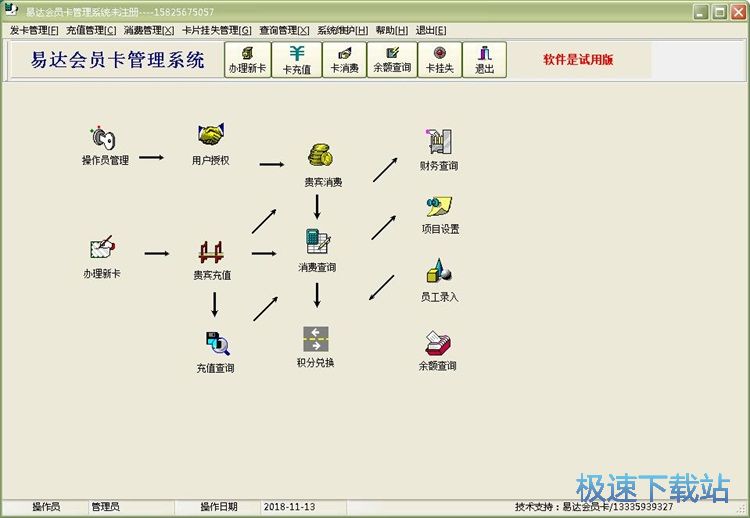Click the 软件是试用版 red notice text
Image resolution: width=750 pixels, height=518 pixels.
click(x=578, y=59)
